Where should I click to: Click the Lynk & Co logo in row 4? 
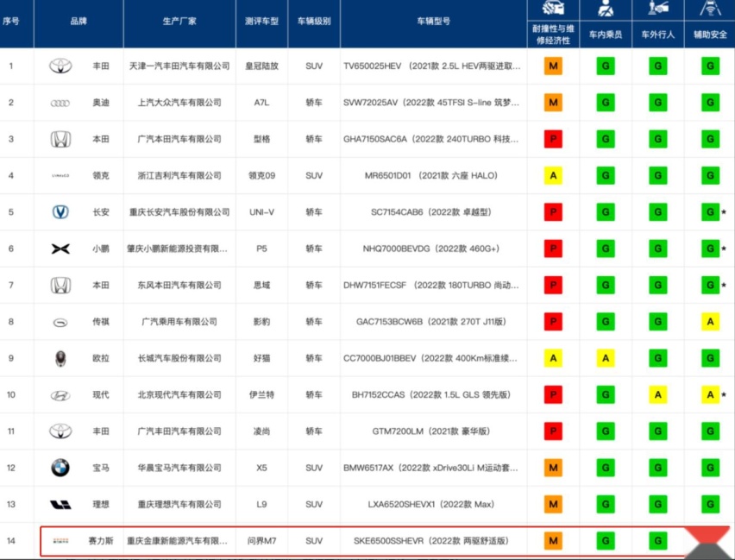(60, 176)
